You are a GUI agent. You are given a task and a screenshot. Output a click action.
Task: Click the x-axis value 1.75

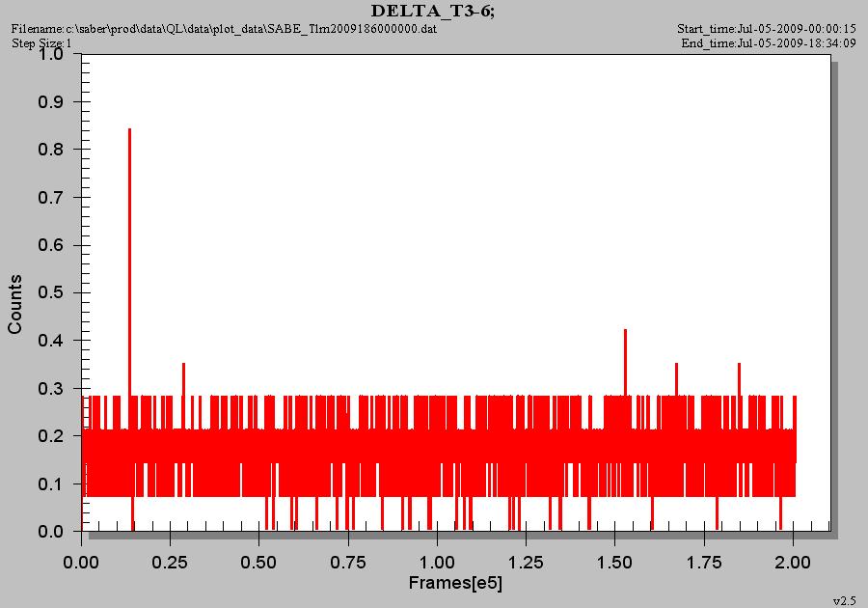tap(704, 563)
